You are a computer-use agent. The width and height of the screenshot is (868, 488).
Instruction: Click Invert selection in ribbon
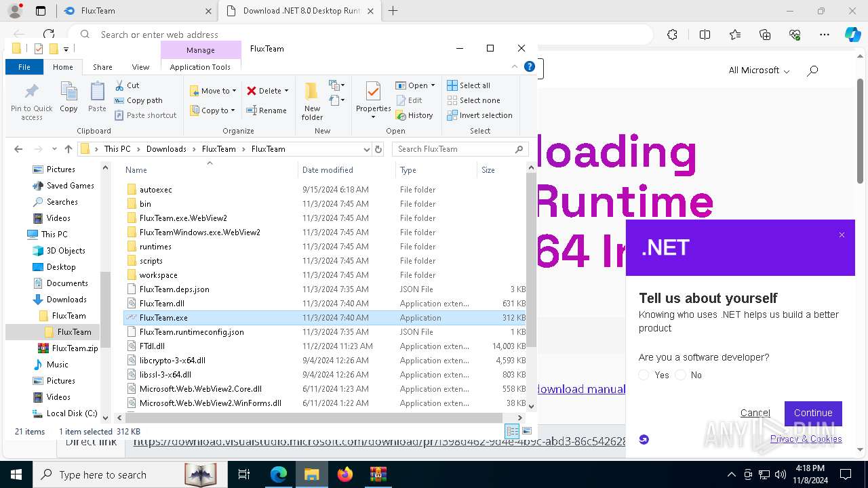479,115
